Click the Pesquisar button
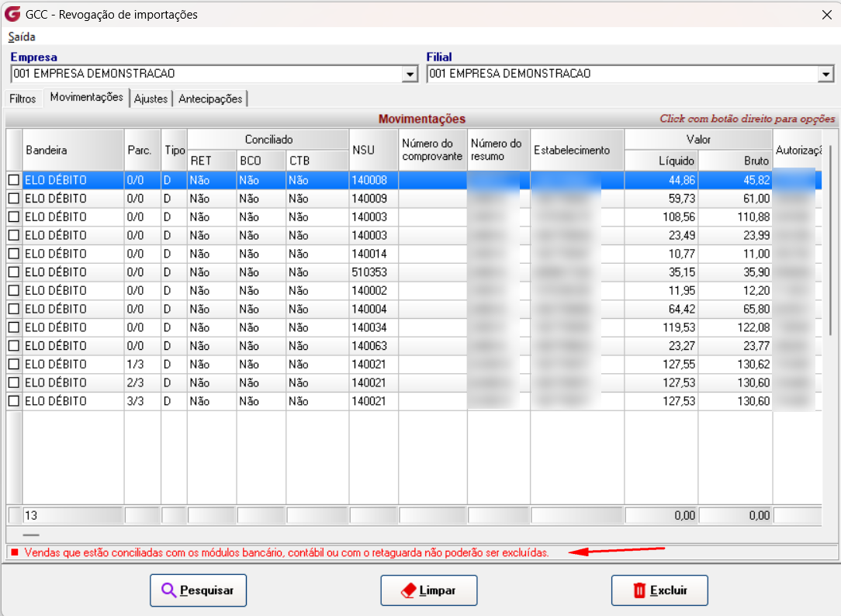 [199, 590]
